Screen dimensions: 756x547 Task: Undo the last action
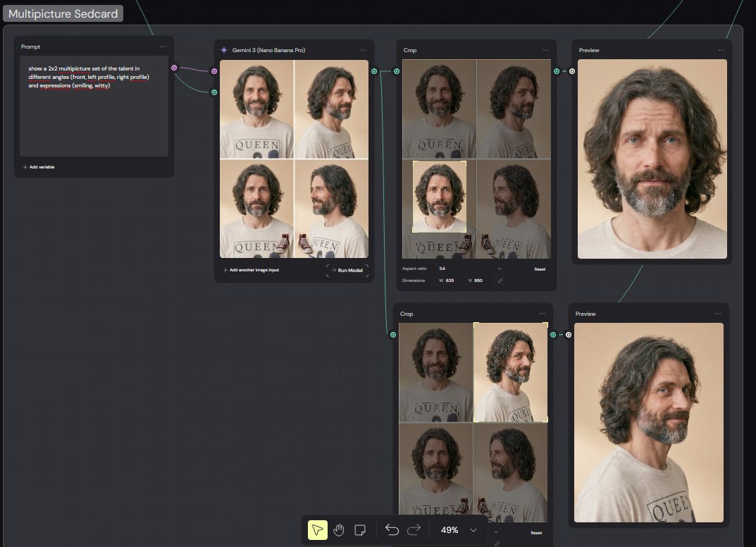click(392, 530)
